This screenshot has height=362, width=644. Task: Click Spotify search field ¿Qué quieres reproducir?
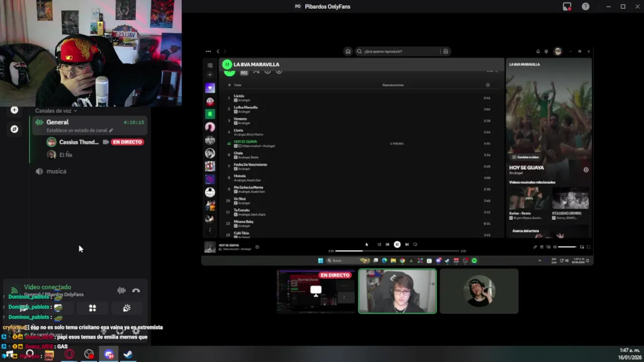(398, 51)
